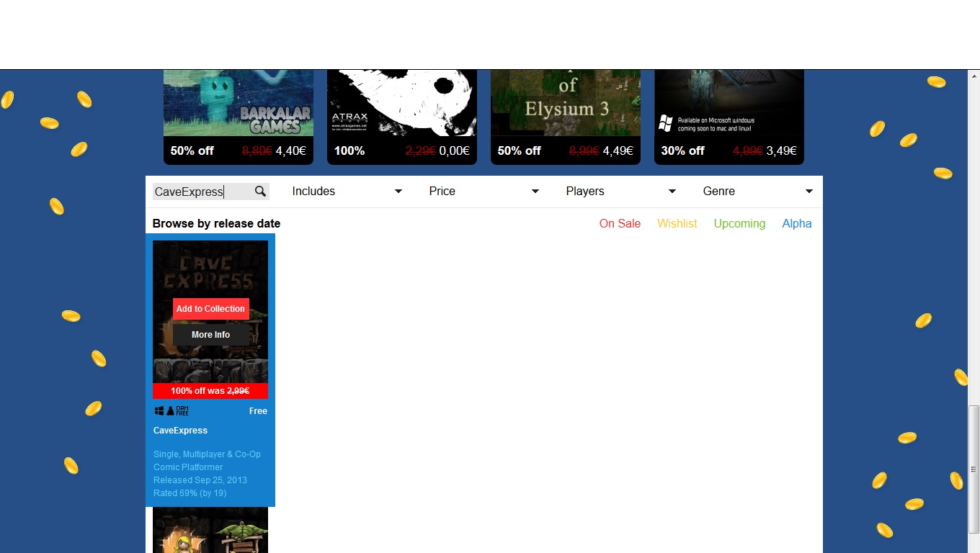Click More Info on CaveExpress

tap(210, 335)
